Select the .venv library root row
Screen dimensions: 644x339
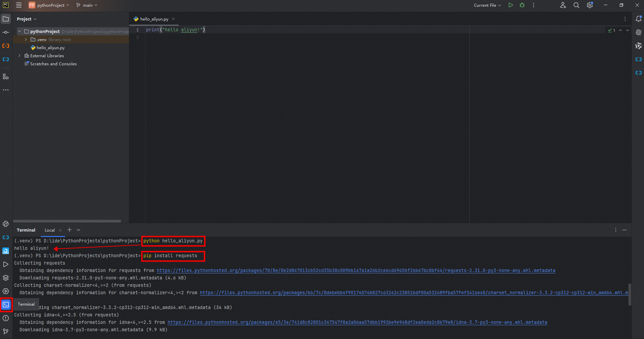click(71, 39)
